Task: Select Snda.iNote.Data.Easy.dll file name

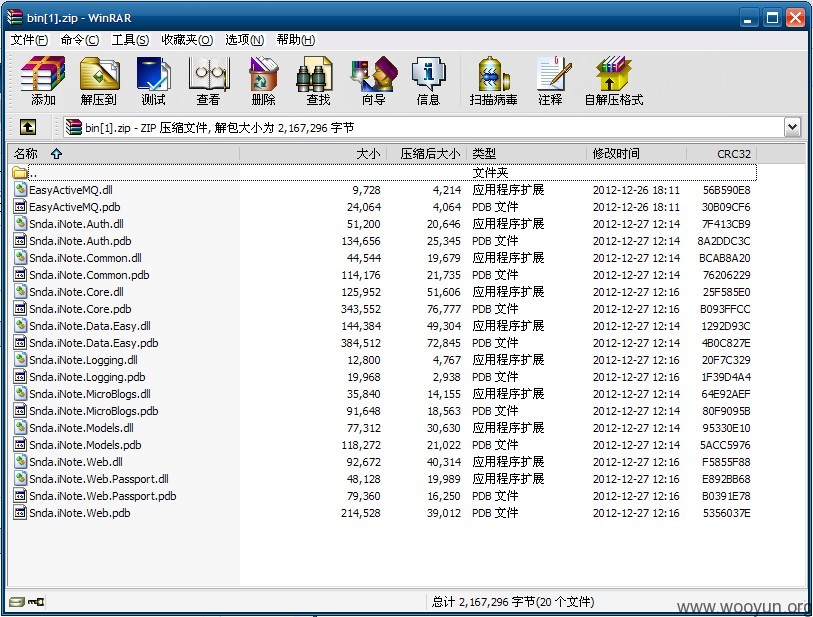Action: (90, 326)
